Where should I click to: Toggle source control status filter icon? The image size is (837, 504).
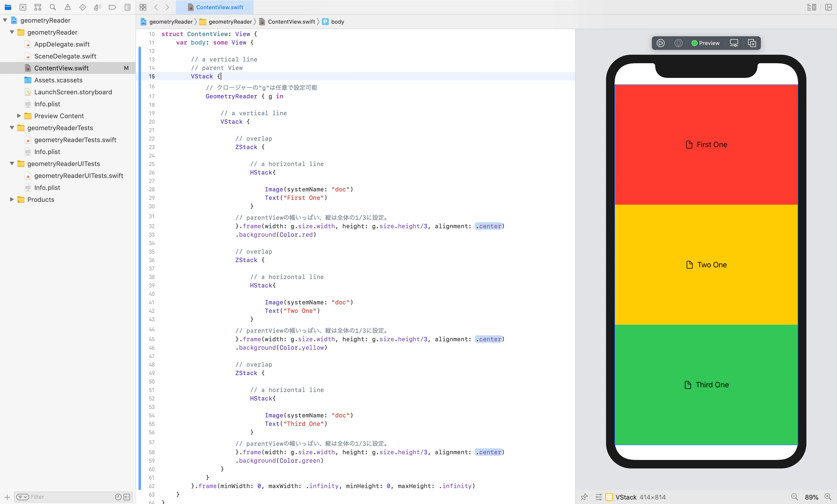click(127, 497)
